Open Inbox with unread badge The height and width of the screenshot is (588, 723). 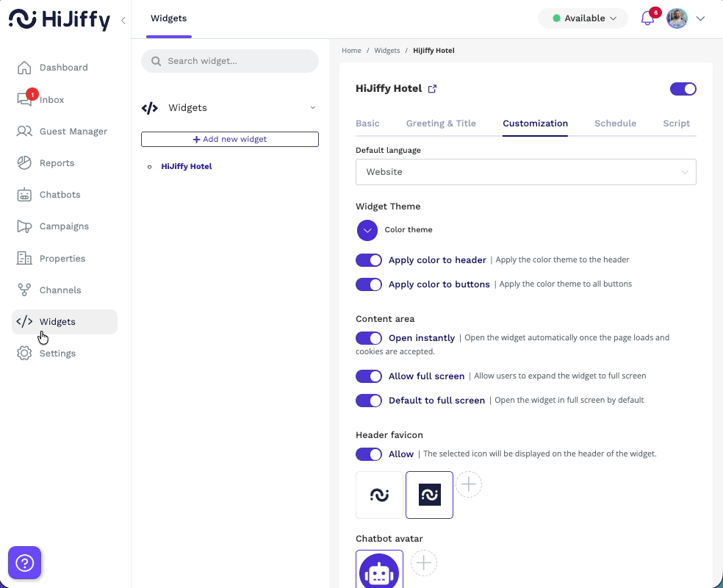(x=25, y=100)
